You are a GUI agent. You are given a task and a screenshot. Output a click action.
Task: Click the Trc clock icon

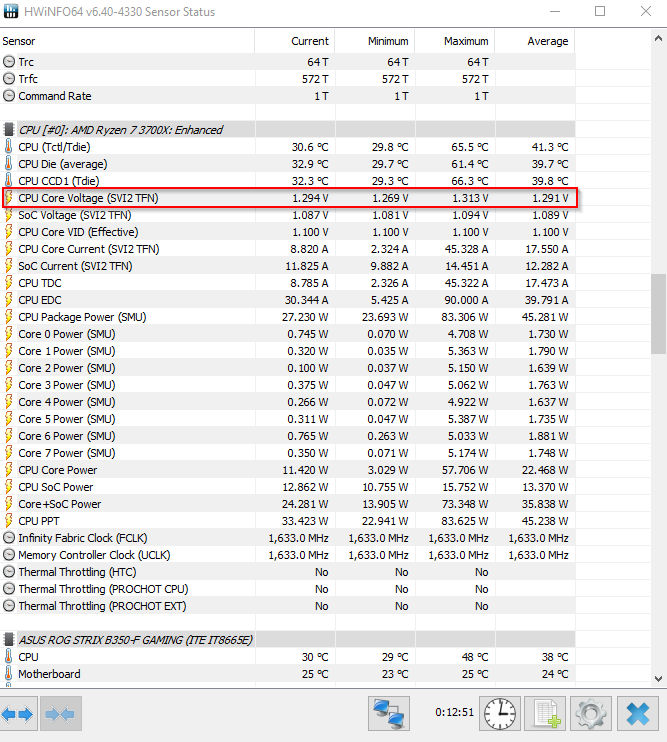click(9, 62)
